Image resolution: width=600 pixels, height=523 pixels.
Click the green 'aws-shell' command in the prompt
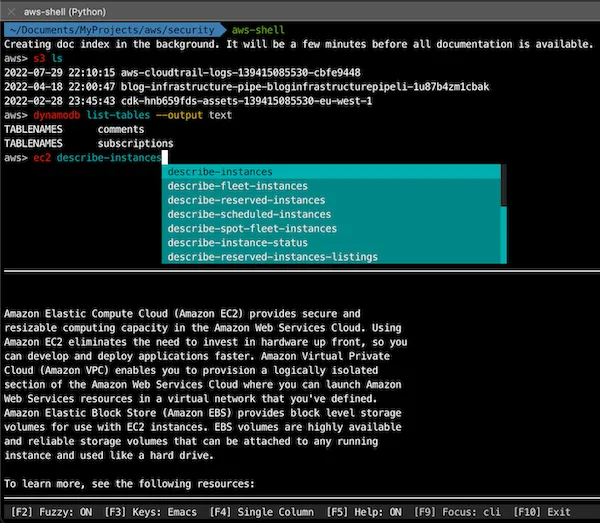[258, 30]
